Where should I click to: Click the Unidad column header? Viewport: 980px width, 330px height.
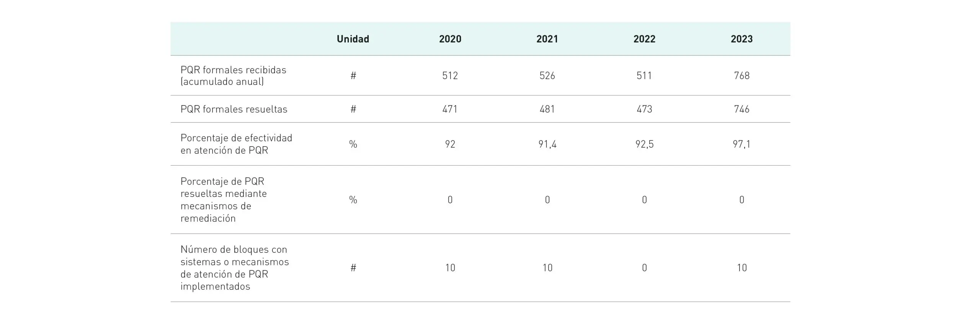pyautogui.click(x=353, y=39)
